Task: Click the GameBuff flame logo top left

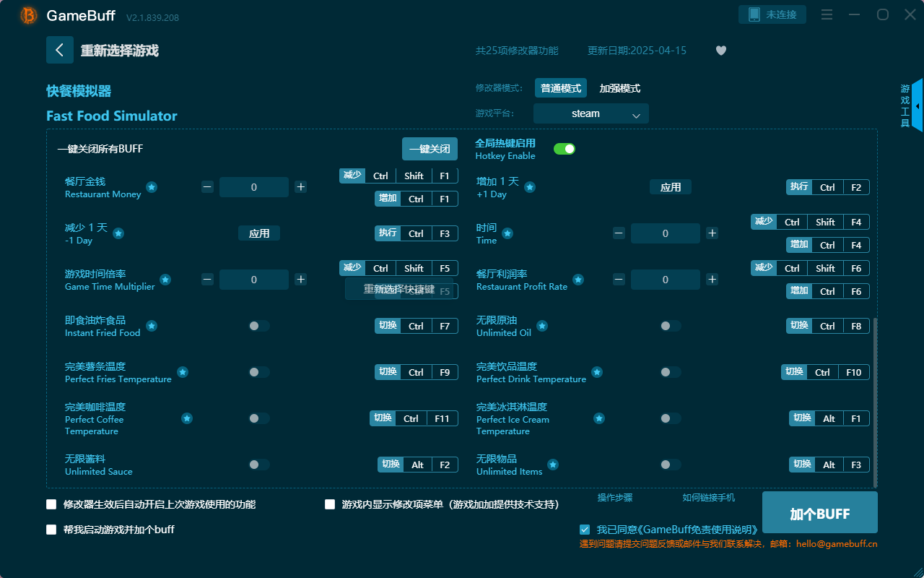Action: (27, 15)
